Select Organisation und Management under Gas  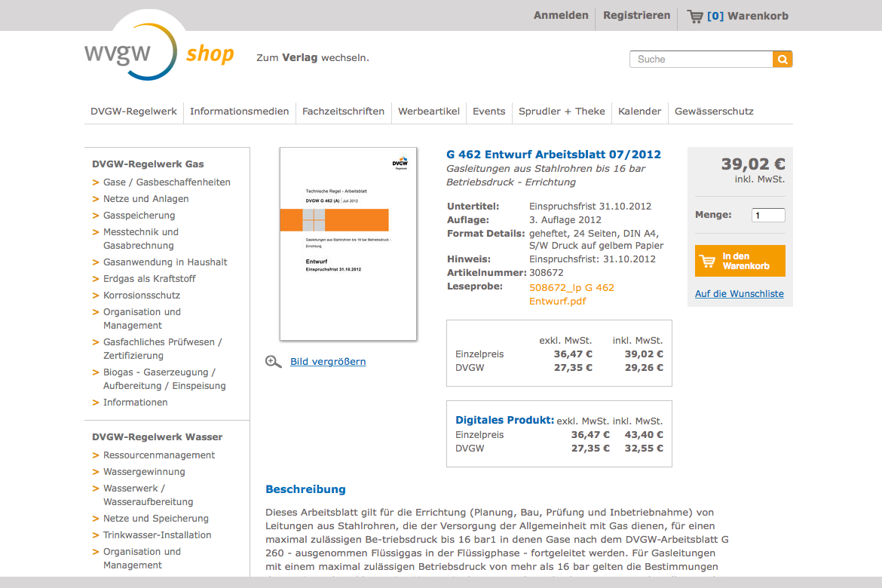pyautogui.click(x=142, y=318)
